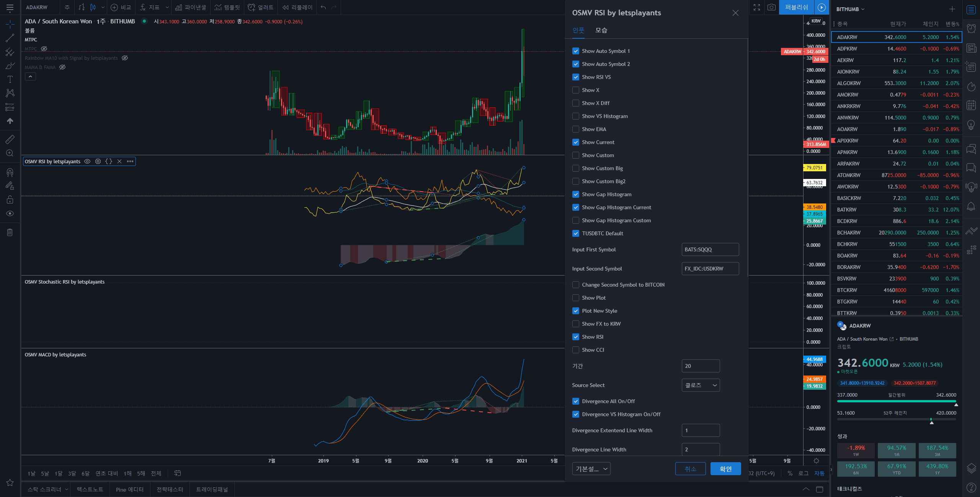Edit the Input First Symbol field
The width and height of the screenshot is (980, 497).
tap(710, 249)
